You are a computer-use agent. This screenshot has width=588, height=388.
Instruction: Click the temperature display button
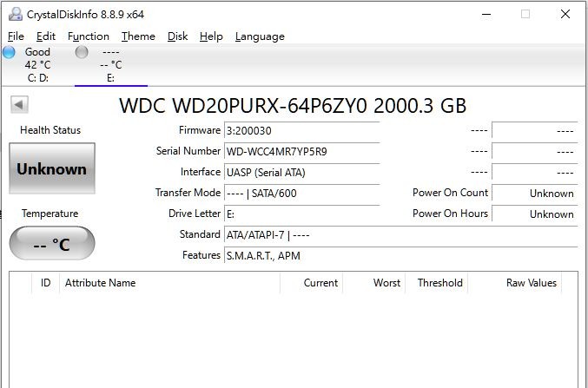[x=52, y=243]
